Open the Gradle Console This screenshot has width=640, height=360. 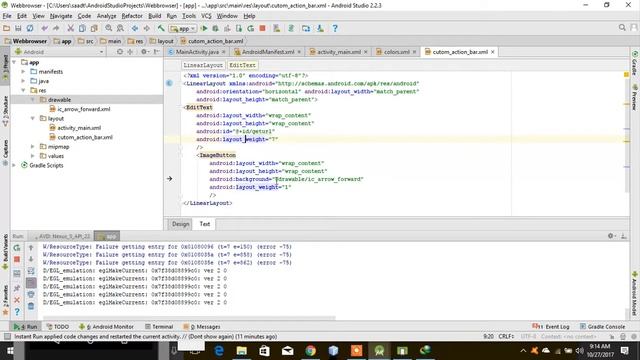(602, 327)
